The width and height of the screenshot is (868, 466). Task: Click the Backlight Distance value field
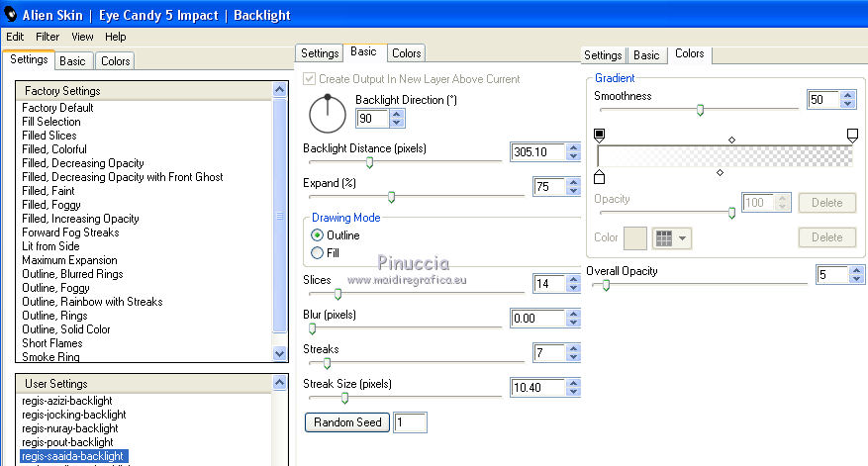(x=538, y=151)
